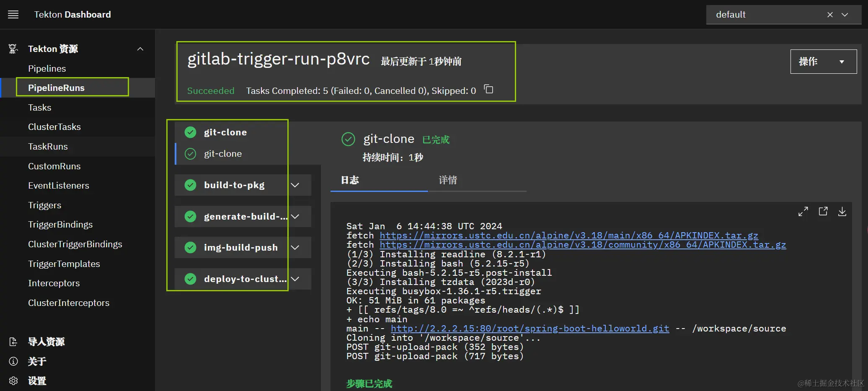The image size is (868, 391).
Task: Navigate to EventListeners
Action: (59, 185)
